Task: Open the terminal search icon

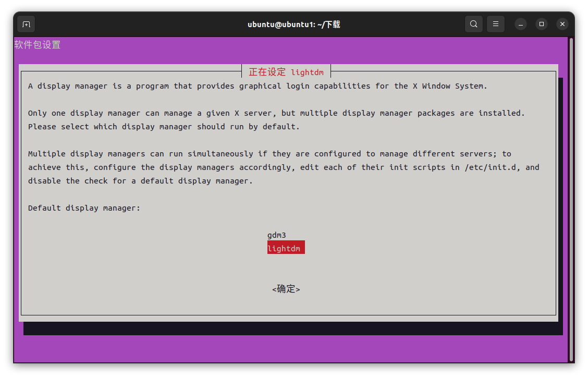Action: click(473, 24)
